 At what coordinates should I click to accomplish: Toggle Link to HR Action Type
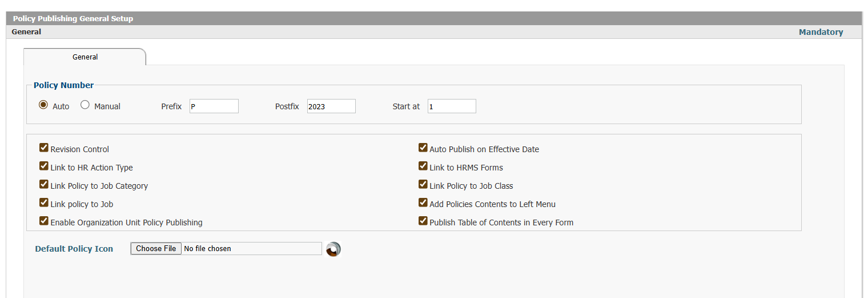(44, 166)
